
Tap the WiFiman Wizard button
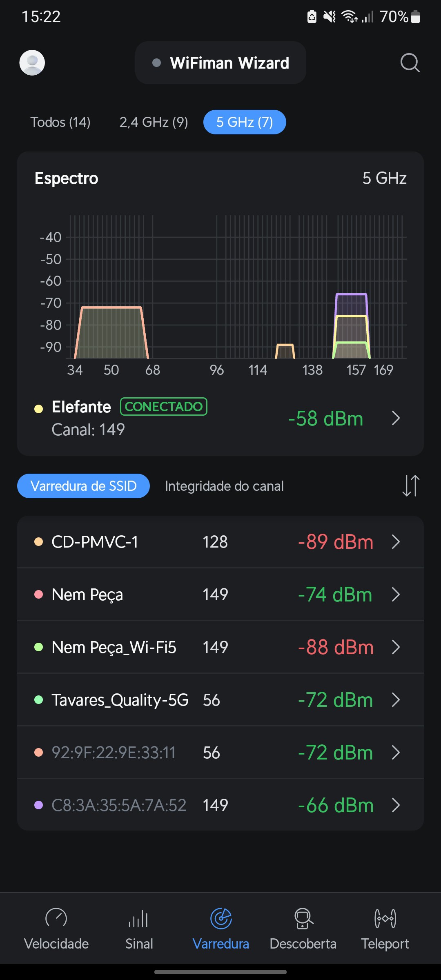220,63
